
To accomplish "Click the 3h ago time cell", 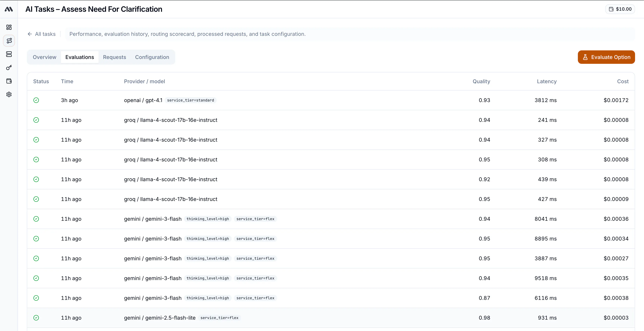I will [x=70, y=100].
